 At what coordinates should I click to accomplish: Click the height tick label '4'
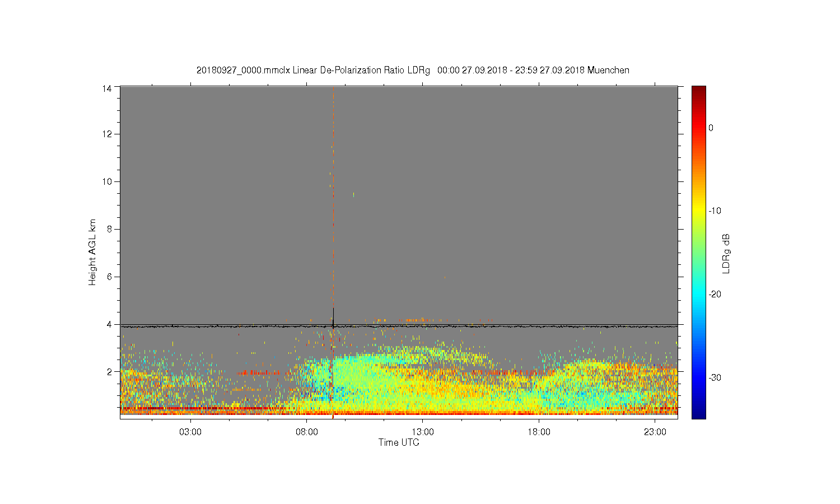point(110,324)
